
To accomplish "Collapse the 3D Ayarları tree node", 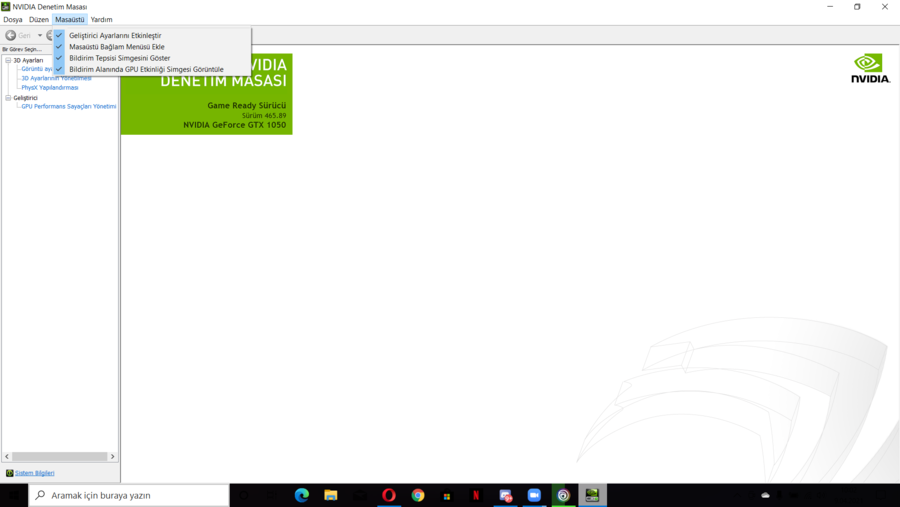I will [x=8, y=60].
